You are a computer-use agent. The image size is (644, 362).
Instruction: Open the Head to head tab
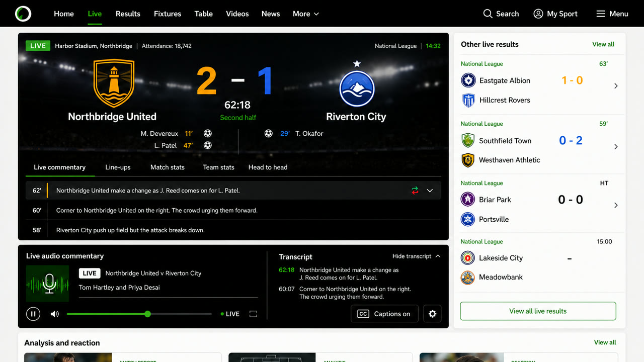coord(268,167)
